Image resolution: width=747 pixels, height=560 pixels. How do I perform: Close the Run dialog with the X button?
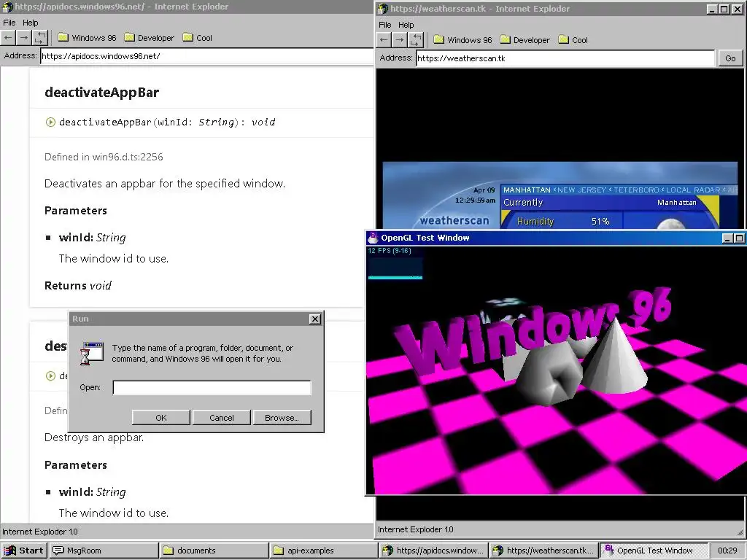pos(315,319)
